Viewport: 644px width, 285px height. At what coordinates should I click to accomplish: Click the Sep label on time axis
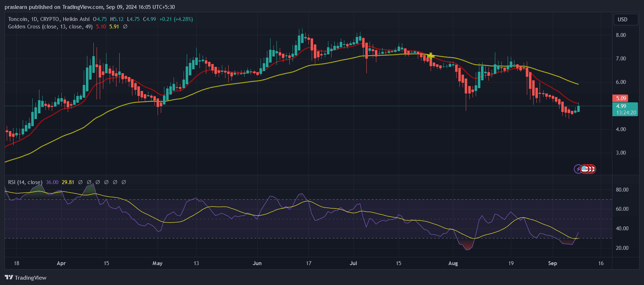point(552,263)
